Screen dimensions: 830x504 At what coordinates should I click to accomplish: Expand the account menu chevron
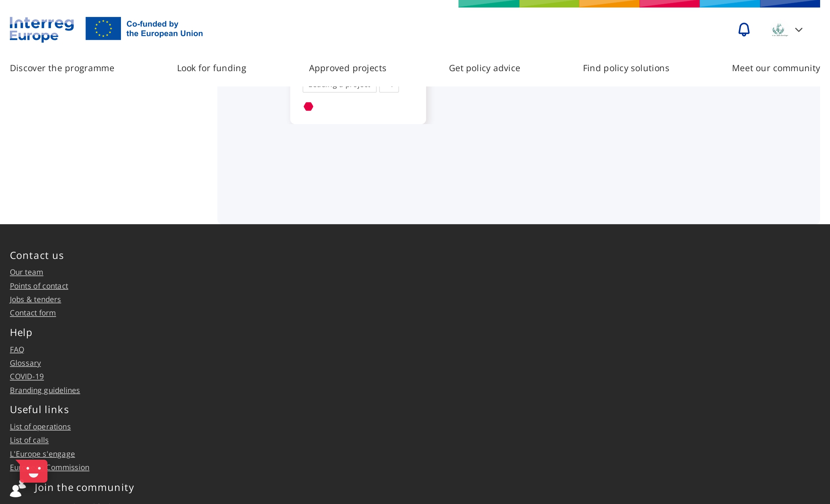point(799,30)
